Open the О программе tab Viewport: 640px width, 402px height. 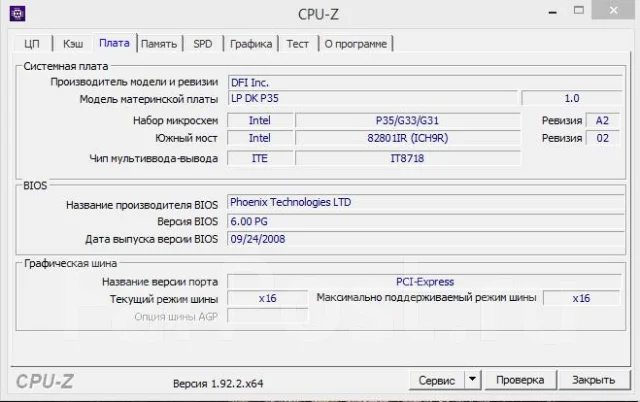(356, 44)
